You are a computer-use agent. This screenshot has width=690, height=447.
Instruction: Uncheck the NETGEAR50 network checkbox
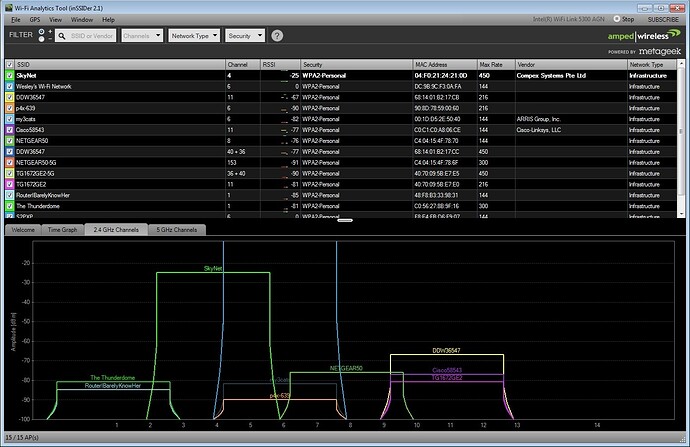pyautogui.click(x=10, y=141)
